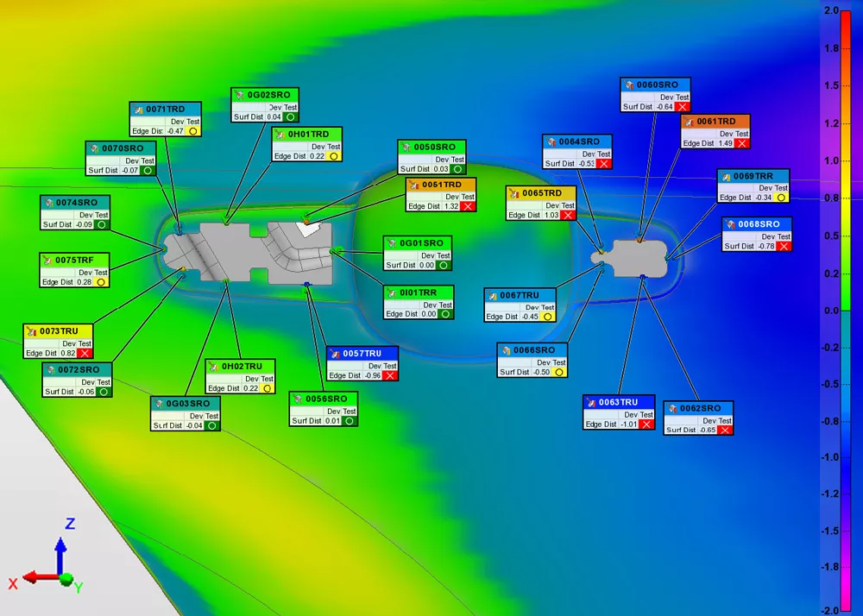Click the icon in the 0075TRF label
863x616 pixels.
pyautogui.click(x=47, y=260)
